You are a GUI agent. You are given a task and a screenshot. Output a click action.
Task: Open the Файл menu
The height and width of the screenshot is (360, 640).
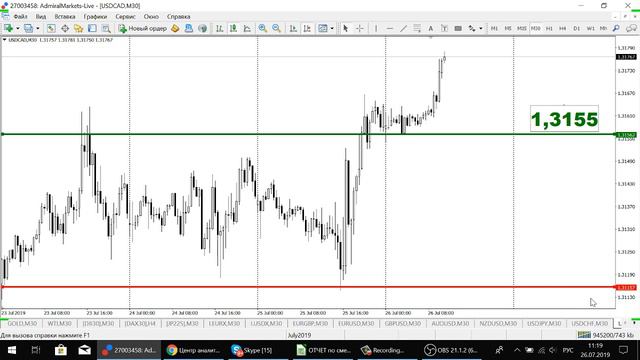(x=20, y=17)
